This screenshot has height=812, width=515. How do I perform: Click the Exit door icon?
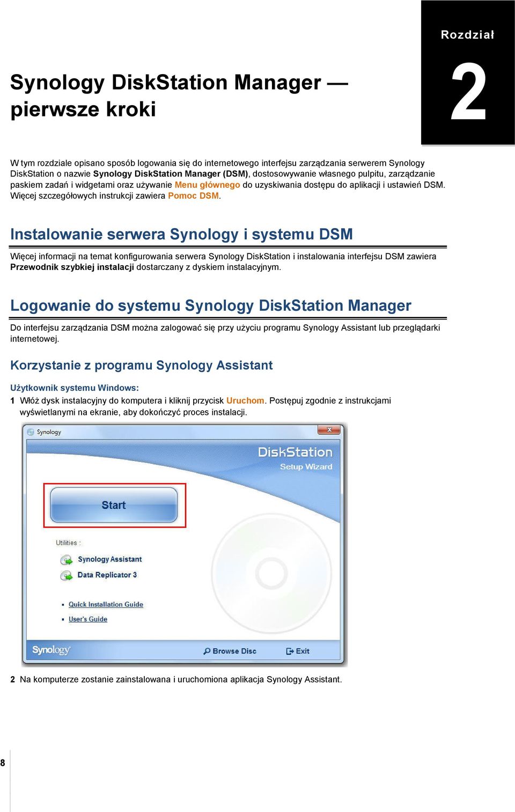click(x=290, y=651)
